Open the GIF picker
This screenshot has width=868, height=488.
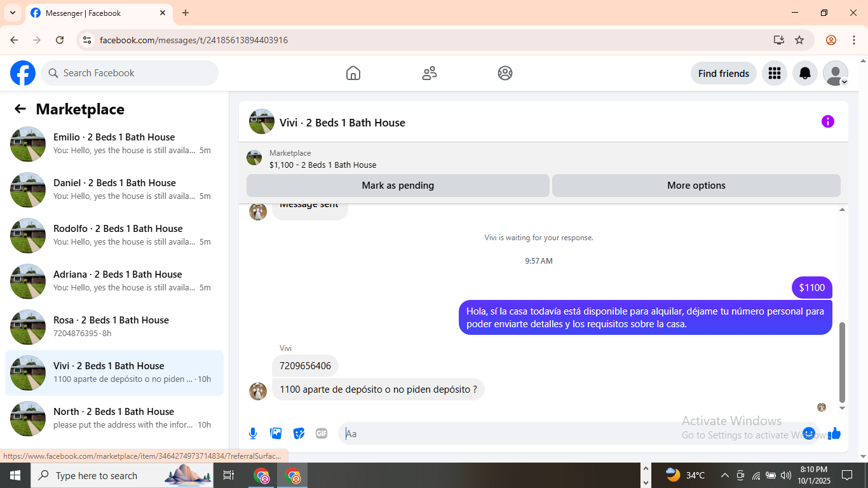[322, 433]
